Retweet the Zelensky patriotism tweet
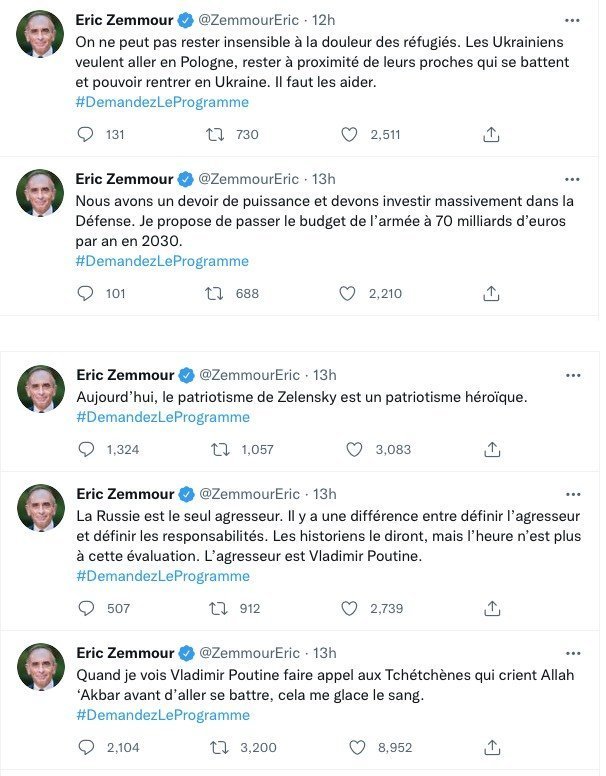Viewport: 606px width, 776px height. (x=220, y=450)
